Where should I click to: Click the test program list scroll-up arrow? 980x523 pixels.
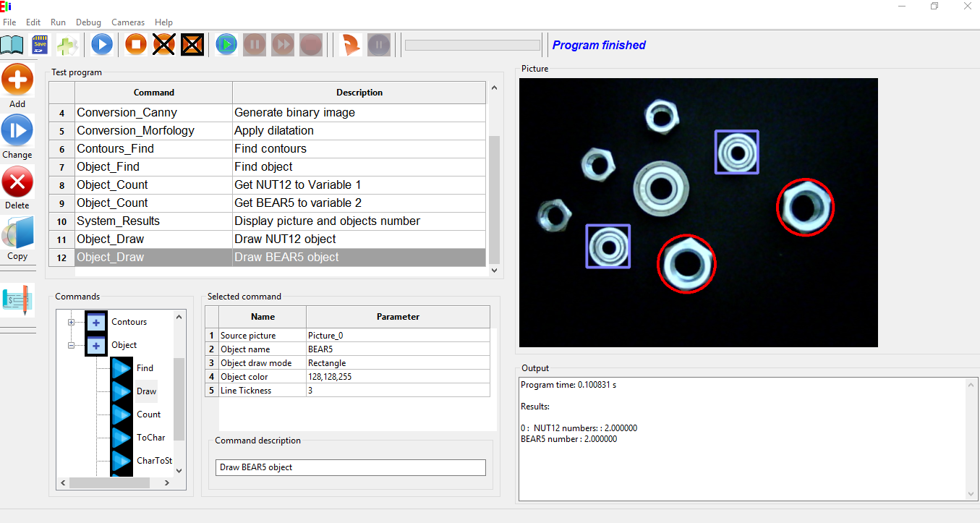click(495, 88)
